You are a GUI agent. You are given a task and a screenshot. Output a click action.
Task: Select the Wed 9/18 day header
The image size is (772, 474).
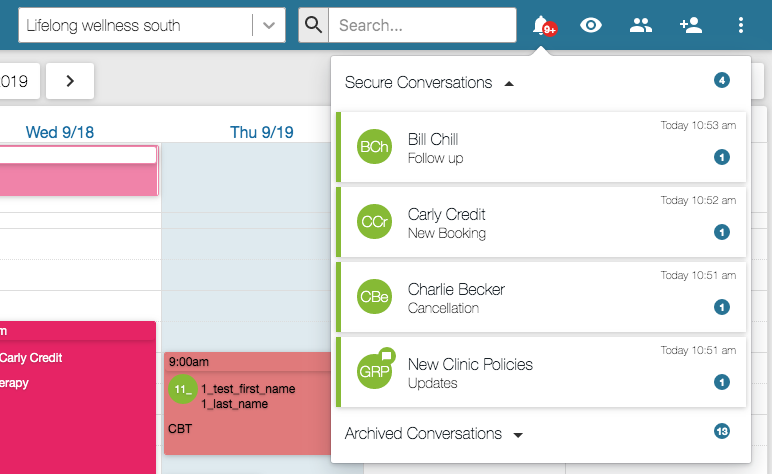point(60,132)
